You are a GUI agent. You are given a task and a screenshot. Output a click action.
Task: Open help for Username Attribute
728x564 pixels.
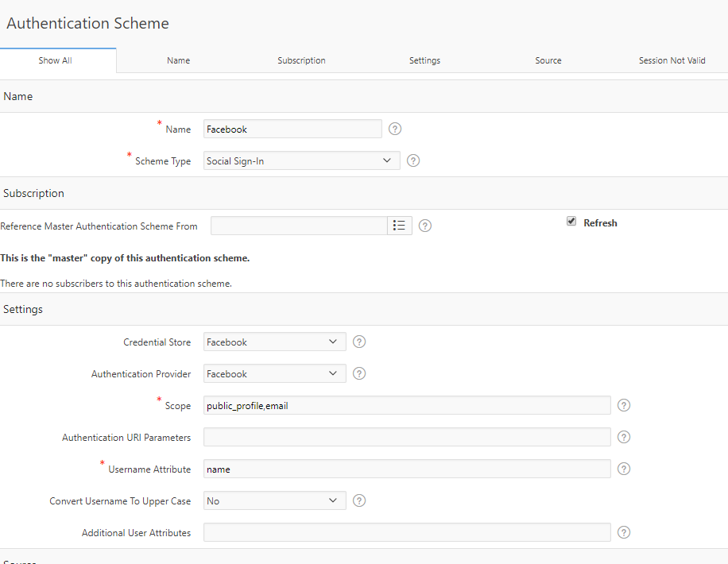tap(624, 469)
